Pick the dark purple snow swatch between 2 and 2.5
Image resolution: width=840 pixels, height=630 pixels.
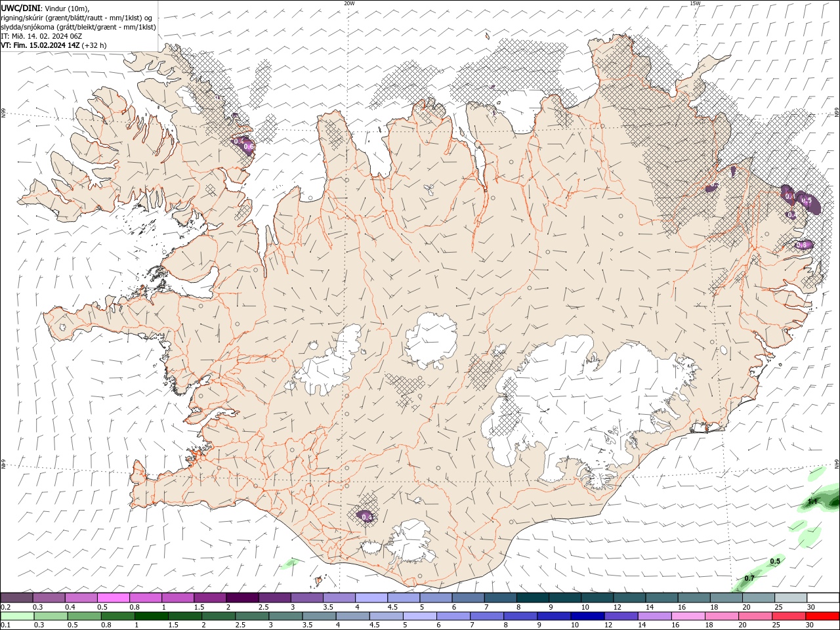click(243, 597)
